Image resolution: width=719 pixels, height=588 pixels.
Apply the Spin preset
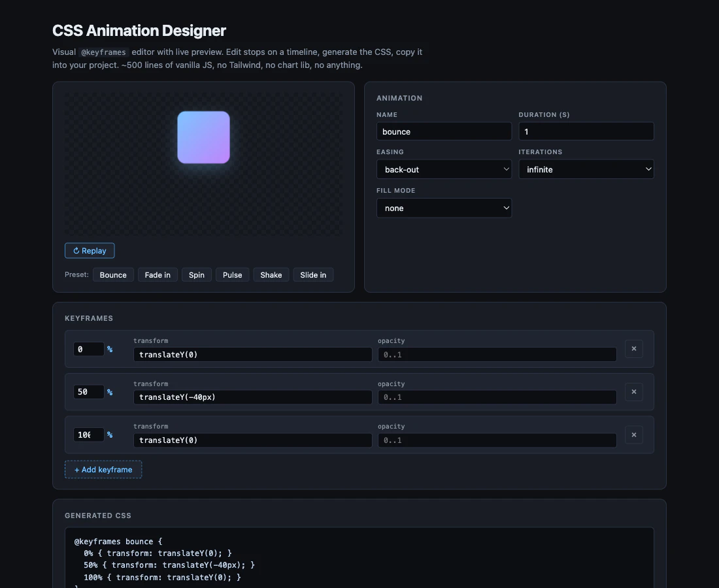[196, 275]
